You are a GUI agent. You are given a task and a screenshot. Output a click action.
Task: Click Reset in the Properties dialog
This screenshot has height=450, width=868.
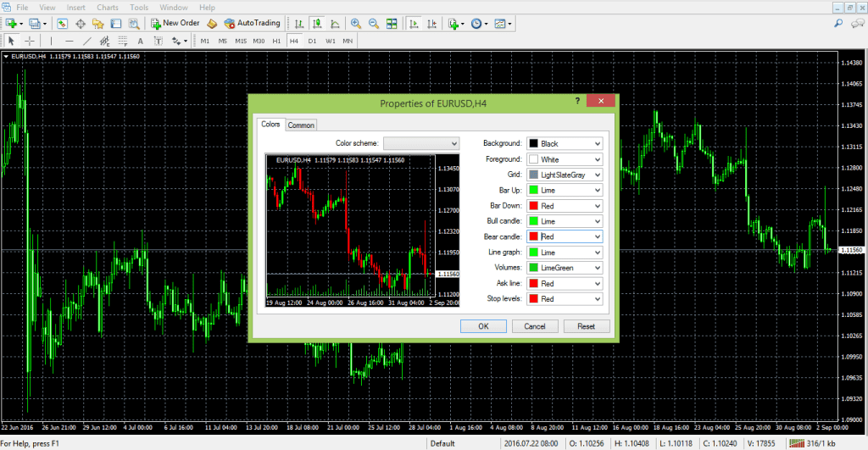coord(587,326)
